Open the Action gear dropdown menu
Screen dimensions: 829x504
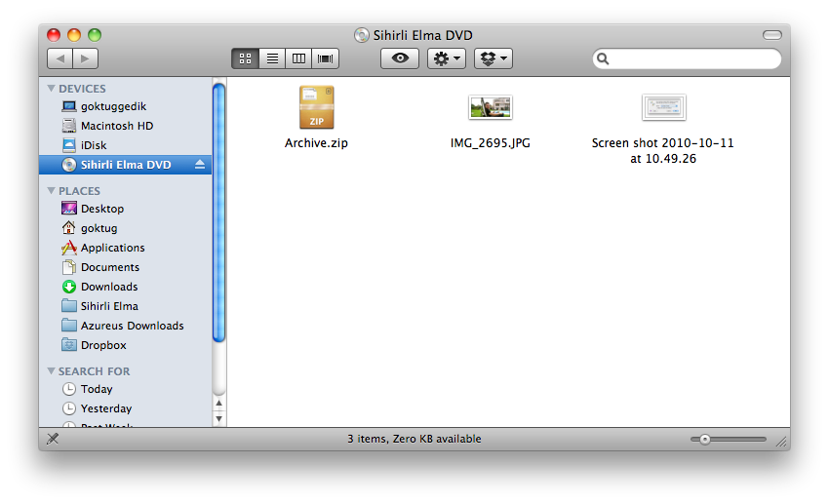[x=447, y=58]
